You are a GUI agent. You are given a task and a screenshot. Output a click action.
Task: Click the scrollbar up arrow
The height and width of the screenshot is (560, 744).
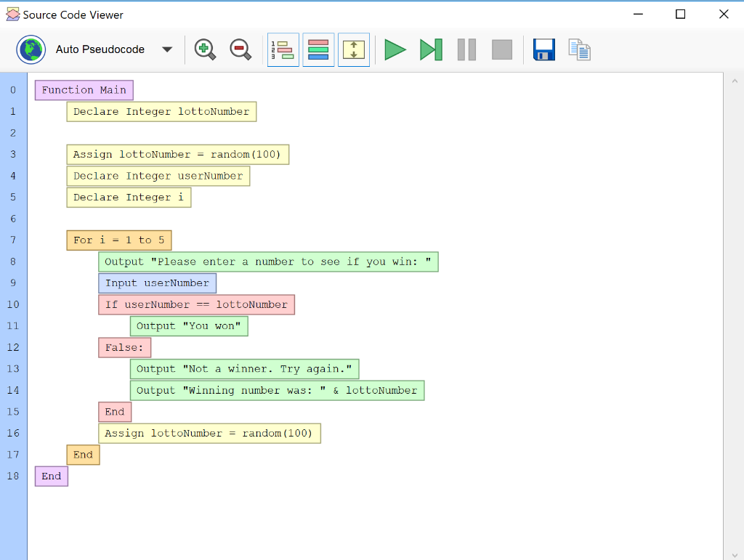734,81
